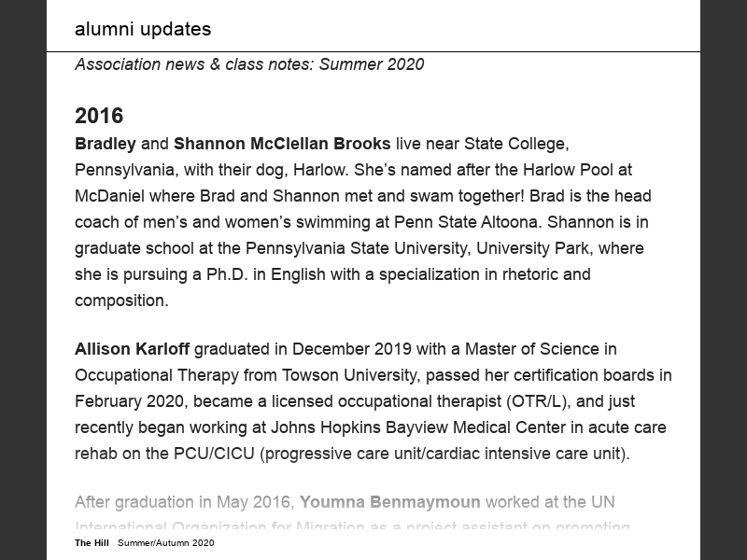Click the faded name 'Youmna Benmaymoun'
747x560 pixels.
coord(389,502)
